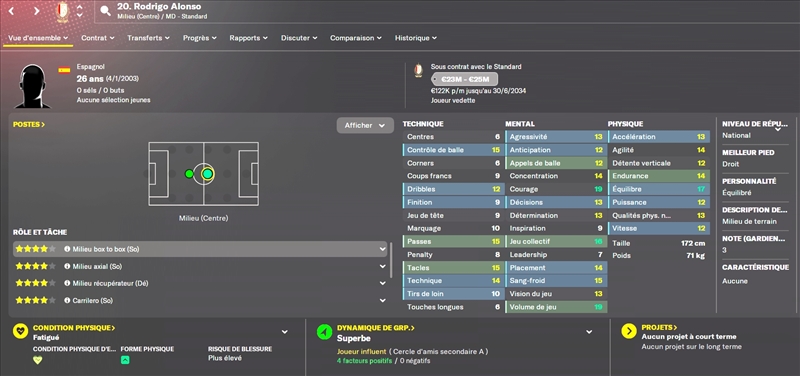Click the Postes heading link
The height and width of the screenshot is (376, 800).
pyautogui.click(x=29, y=124)
